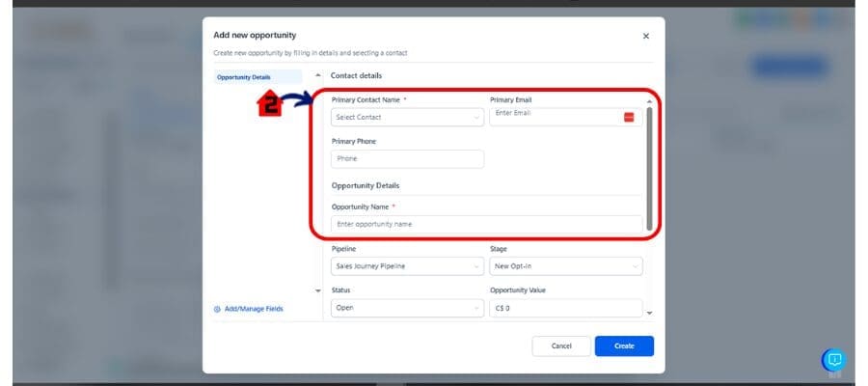Click the down arrow left of Status
Viewport: 868px width, 386px height.
coord(319,289)
